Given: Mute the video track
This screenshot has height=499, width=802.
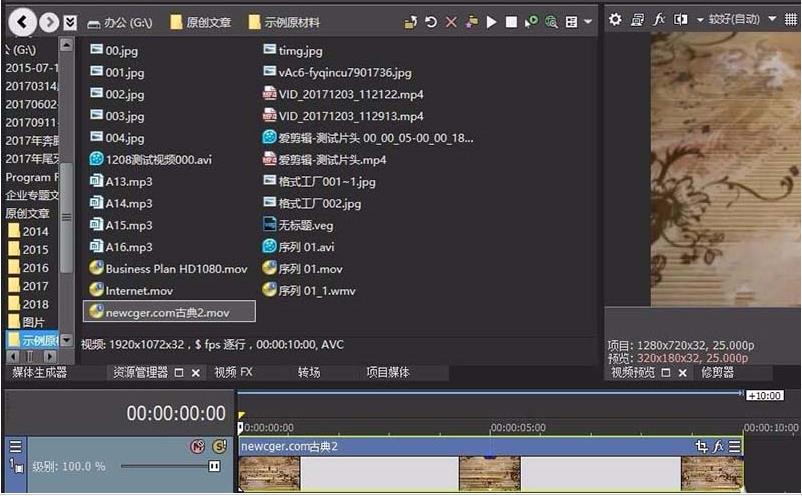Looking at the screenshot, I should tap(197, 446).
